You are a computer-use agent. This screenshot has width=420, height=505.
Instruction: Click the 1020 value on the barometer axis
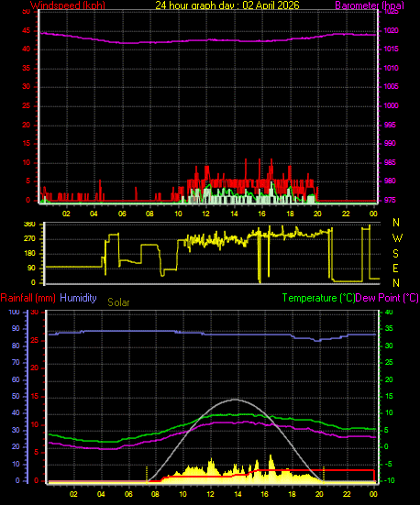tap(391, 31)
